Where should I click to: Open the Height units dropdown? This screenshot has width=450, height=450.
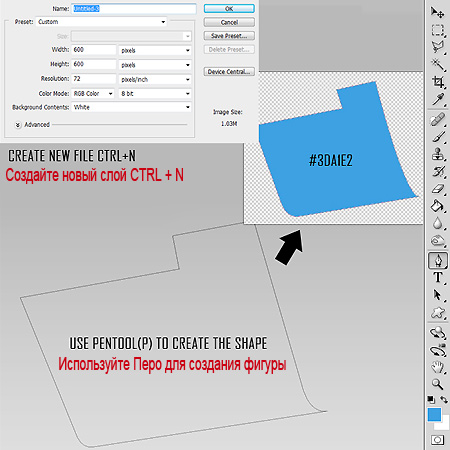(155, 65)
